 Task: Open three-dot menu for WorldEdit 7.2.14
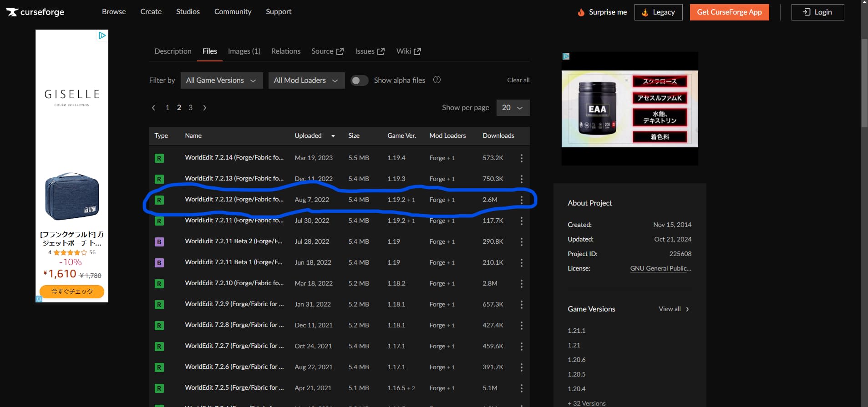tap(521, 158)
